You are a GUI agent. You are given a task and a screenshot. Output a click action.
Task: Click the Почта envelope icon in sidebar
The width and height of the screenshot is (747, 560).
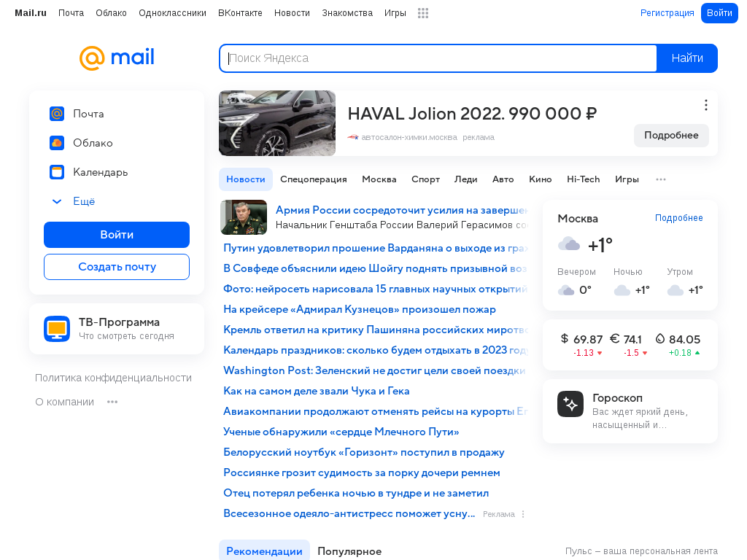coord(57,114)
